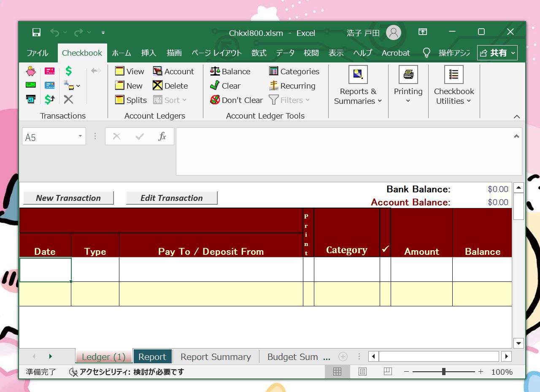This screenshot has width=540, height=392.
Task: Open Splits in Account Ledgers
Action: tap(131, 100)
